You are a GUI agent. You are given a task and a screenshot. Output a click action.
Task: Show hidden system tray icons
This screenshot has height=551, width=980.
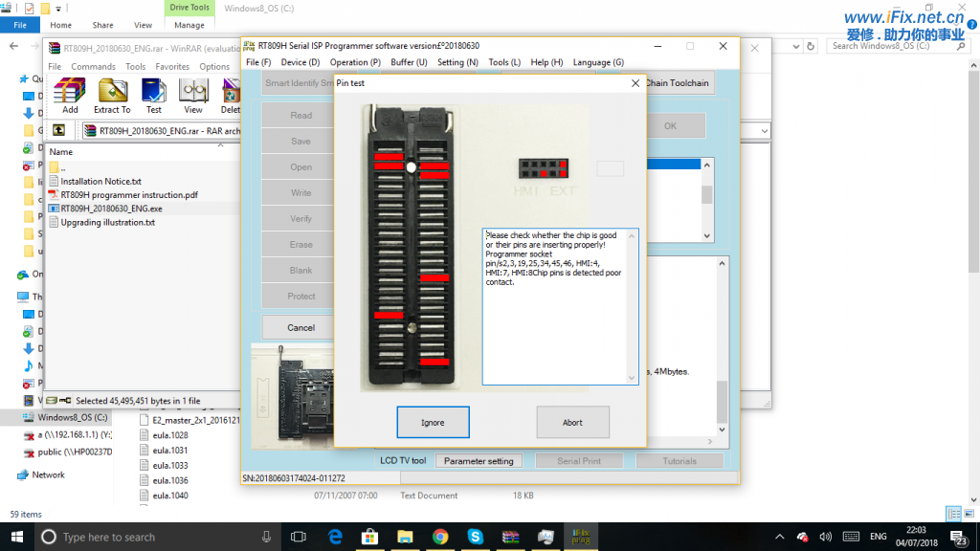point(780,537)
